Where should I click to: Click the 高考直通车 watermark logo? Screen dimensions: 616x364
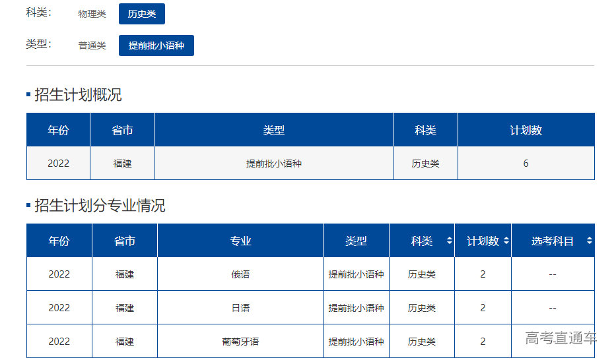click(x=560, y=338)
